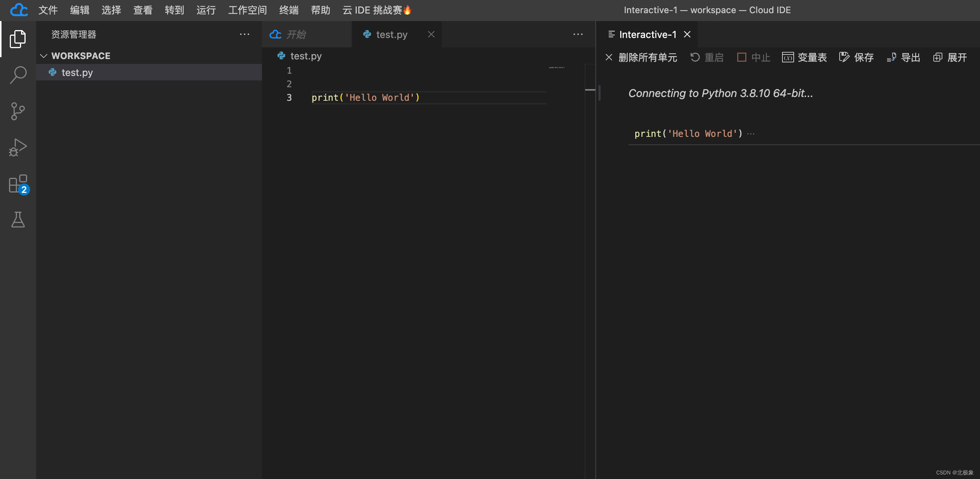Click the test.py breadcrumb label

[306, 56]
